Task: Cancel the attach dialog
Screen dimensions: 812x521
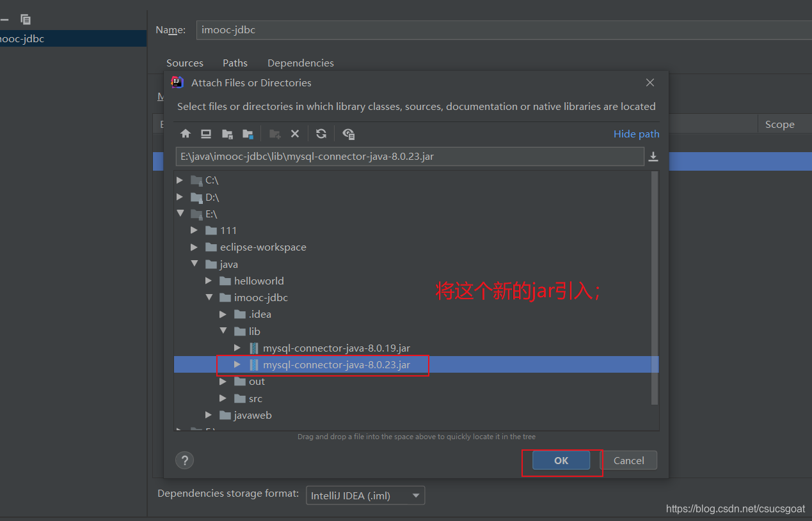Action: [629, 460]
